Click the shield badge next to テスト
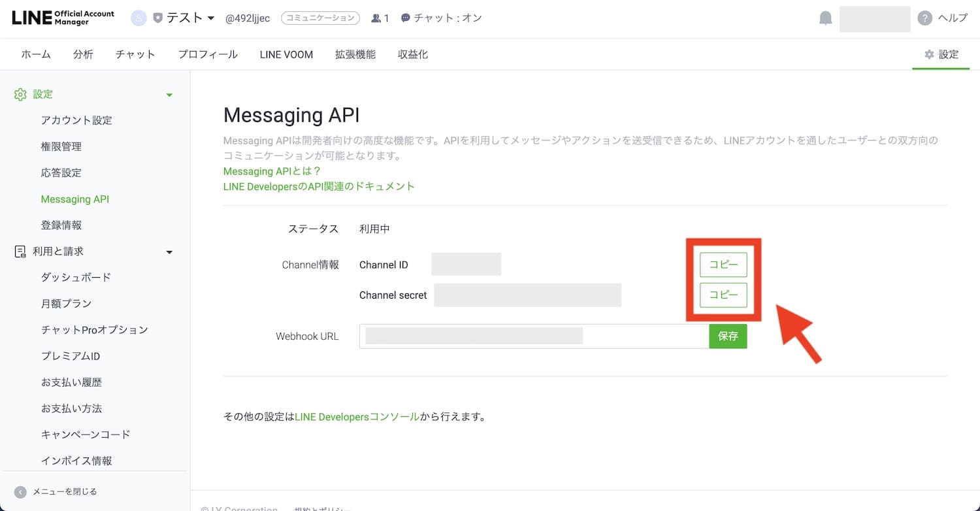Viewport: 980px width, 511px height. click(157, 18)
